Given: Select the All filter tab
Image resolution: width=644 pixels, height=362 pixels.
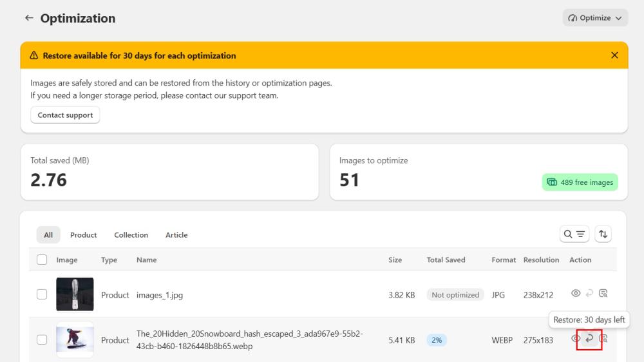Looking at the screenshot, I should click(x=48, y=235).
